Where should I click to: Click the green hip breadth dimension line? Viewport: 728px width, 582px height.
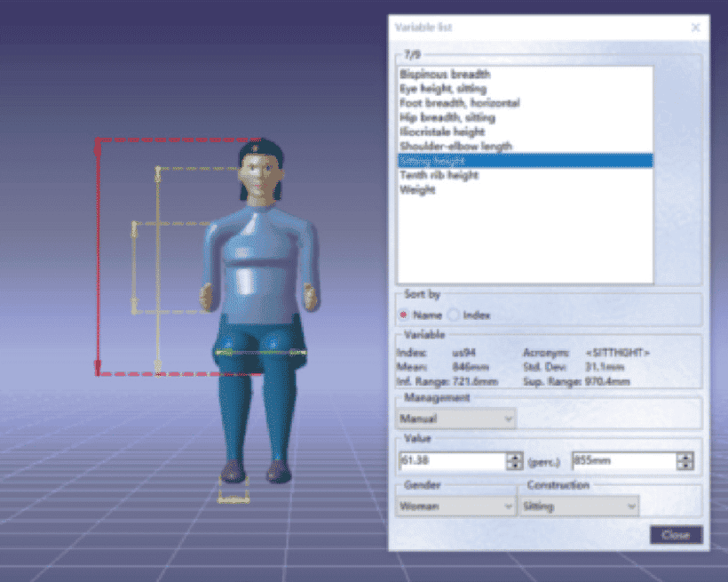click(260, 353)
